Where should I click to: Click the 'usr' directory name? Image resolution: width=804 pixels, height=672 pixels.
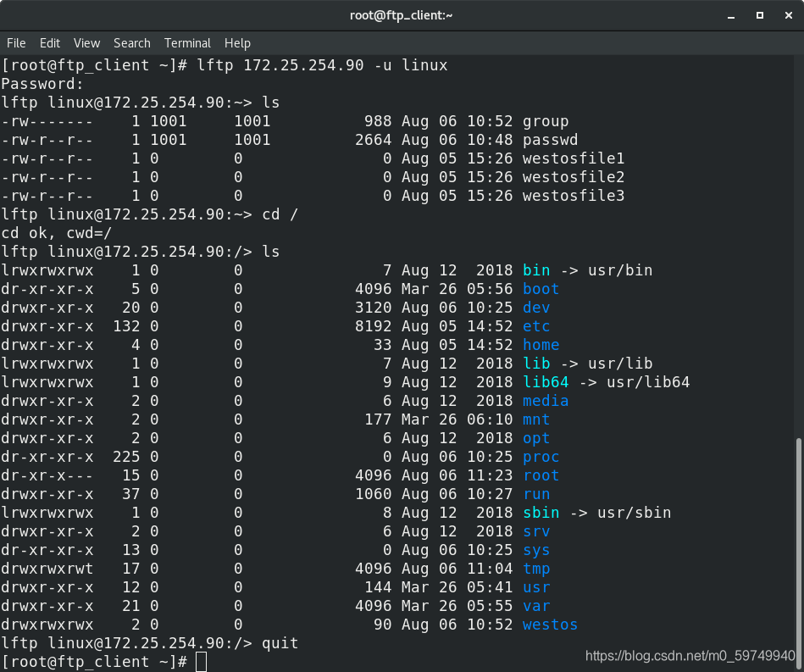pyautogui.click(x=536, y=587)
